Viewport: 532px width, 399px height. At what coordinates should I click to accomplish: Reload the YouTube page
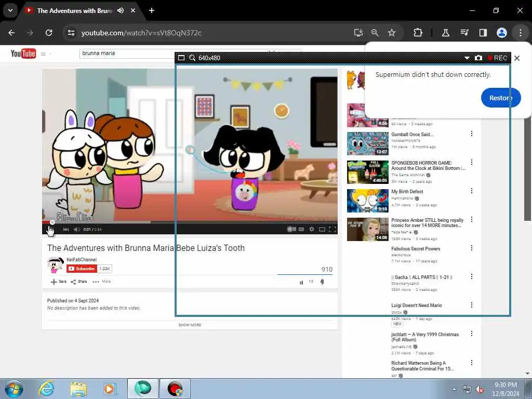point(49,33)
